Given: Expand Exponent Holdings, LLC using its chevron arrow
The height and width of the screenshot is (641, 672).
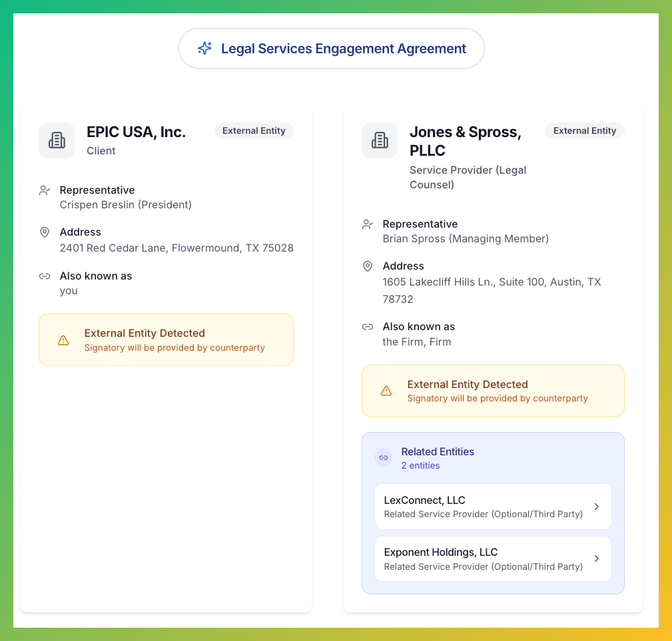Looking at the screenshot, I should tap(597, 558).
